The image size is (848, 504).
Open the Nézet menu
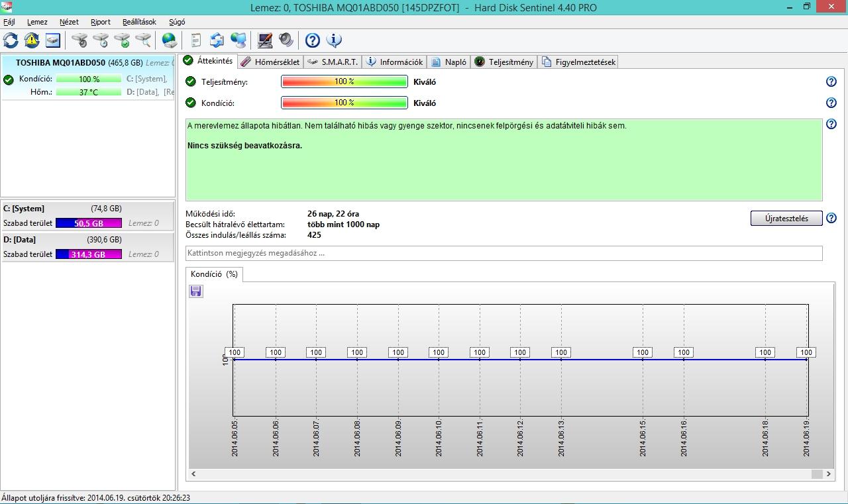tap(69, 22)
